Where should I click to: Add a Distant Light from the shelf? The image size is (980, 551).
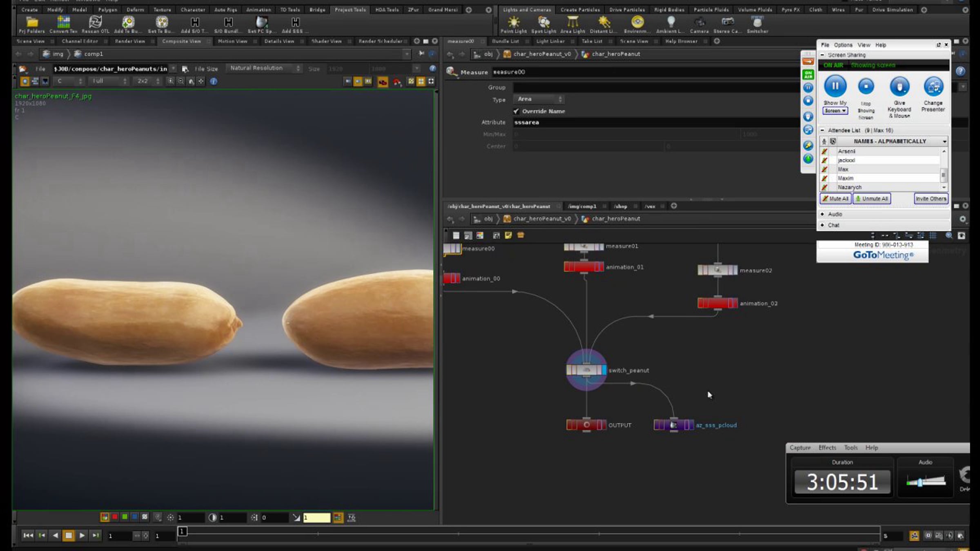(604, 24)
